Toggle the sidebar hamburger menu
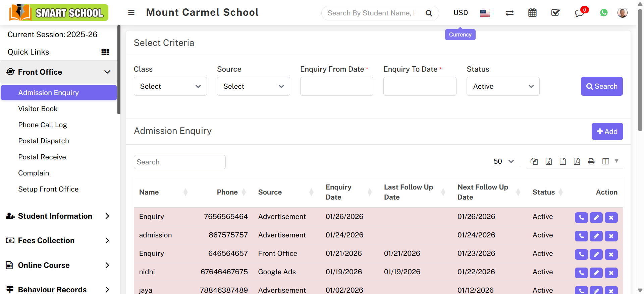The image size is (644, 294). 131,13
